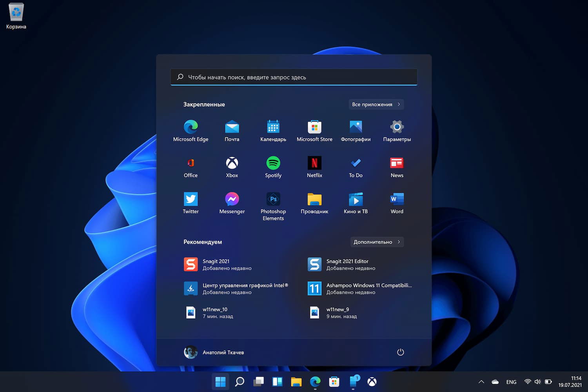Launch Twitter

coord(191,203)
